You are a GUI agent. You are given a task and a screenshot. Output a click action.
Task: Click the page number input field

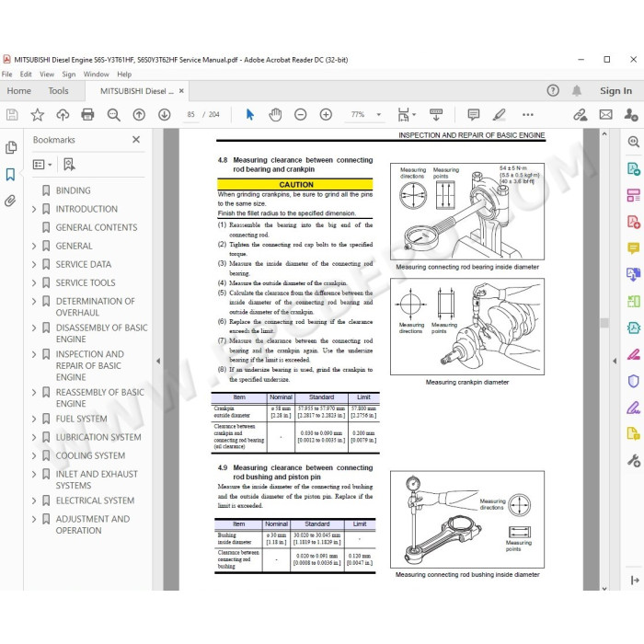[x=191, y=115]
